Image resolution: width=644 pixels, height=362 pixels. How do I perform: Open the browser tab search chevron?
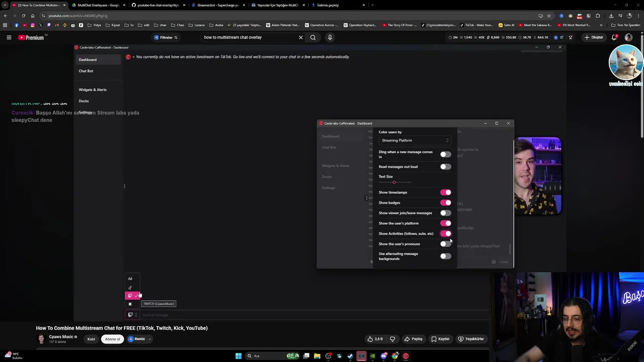(5, 5)
